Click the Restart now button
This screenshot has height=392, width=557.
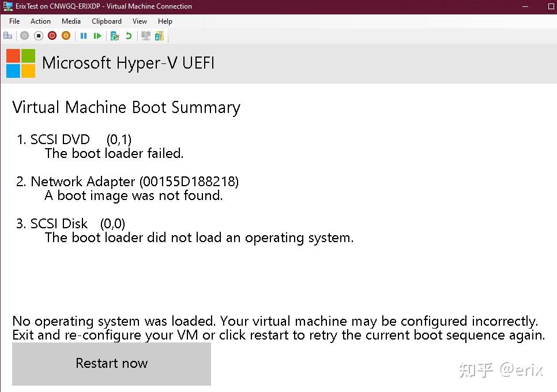click(x=111, y=364)
